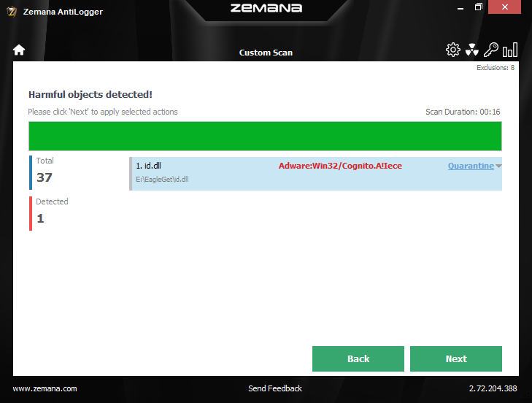Click the green scan progress bar

(265, 136)
